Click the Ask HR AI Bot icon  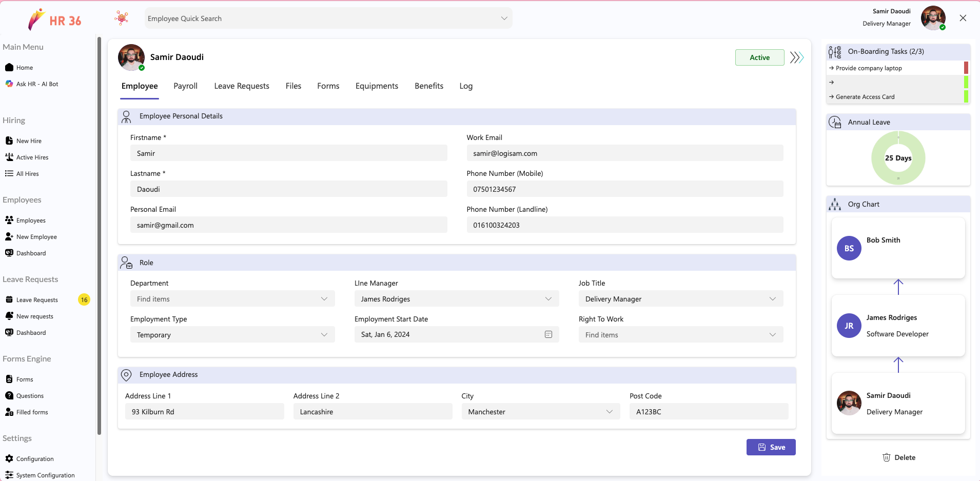tap(9, 84)
